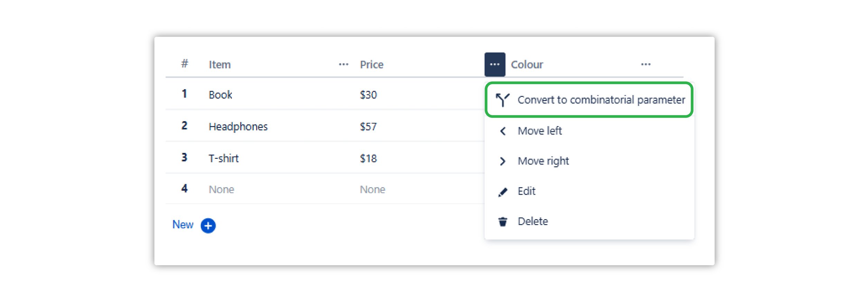Open the Item column options menu

tap(343, 65)
